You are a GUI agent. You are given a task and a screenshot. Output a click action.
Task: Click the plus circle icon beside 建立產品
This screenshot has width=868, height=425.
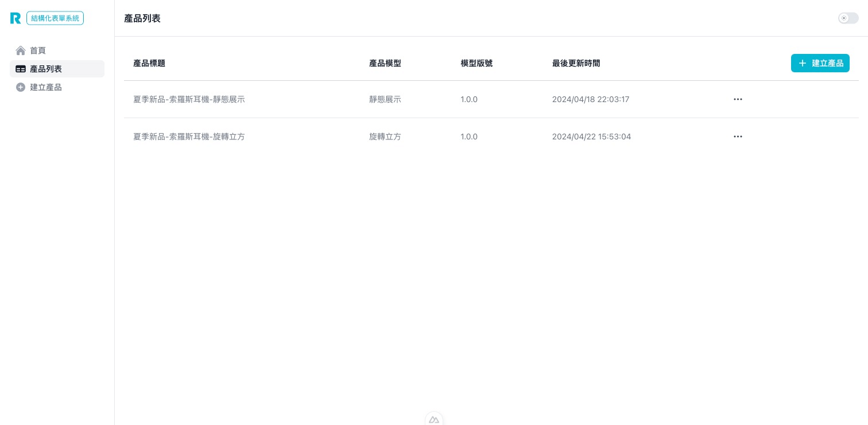tap(21, 87)
